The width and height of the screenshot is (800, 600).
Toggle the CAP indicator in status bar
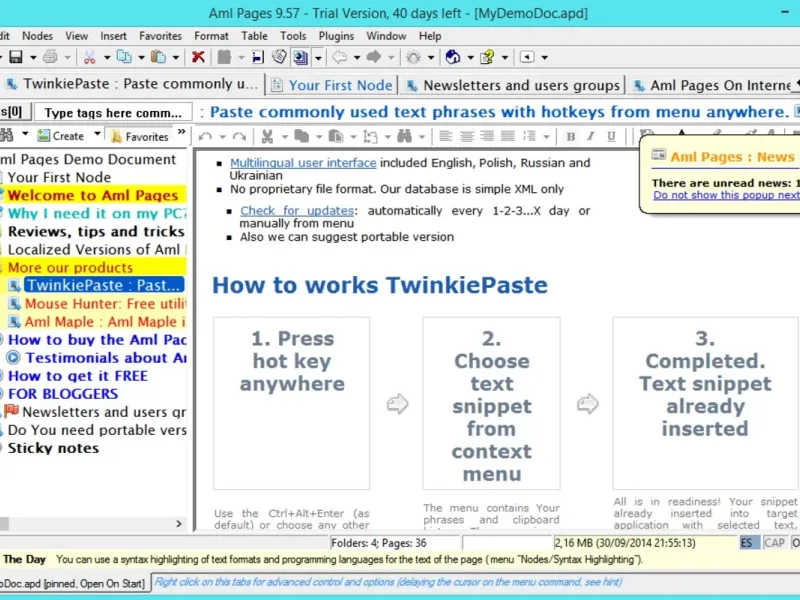774,543
